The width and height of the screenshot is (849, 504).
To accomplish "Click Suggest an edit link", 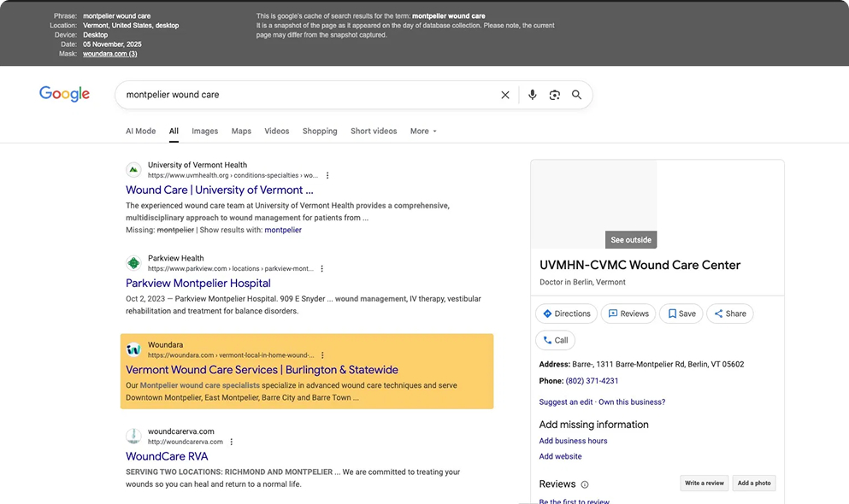I will (x=566, y=401).
